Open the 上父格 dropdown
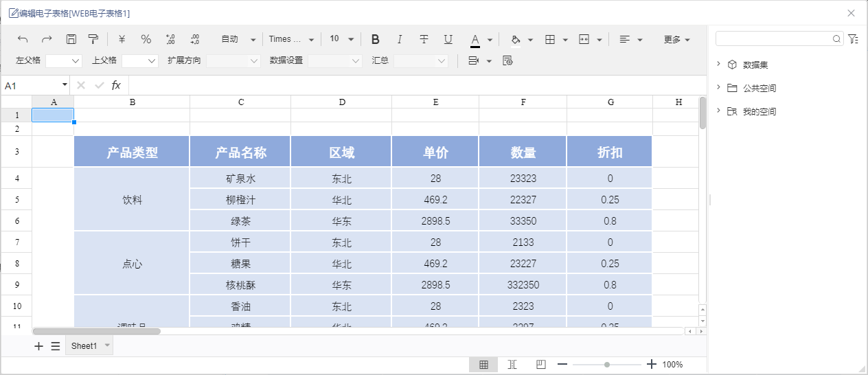 point(140,60)
